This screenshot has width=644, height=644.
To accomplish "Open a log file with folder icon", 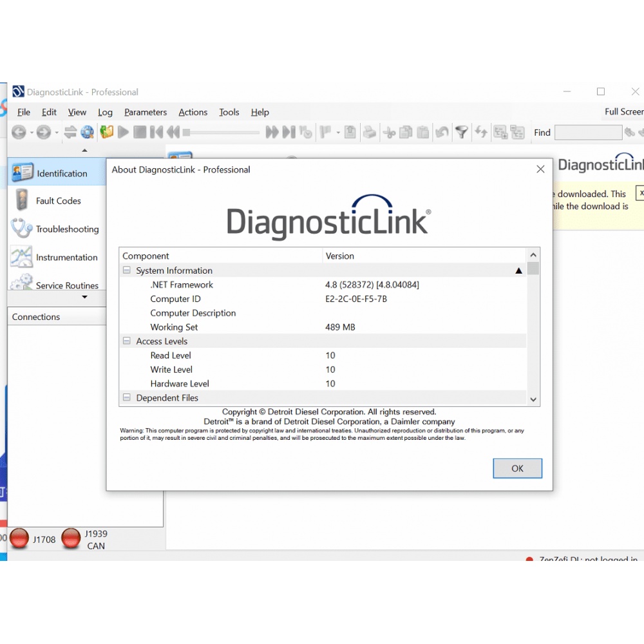I will coord(106,132).
